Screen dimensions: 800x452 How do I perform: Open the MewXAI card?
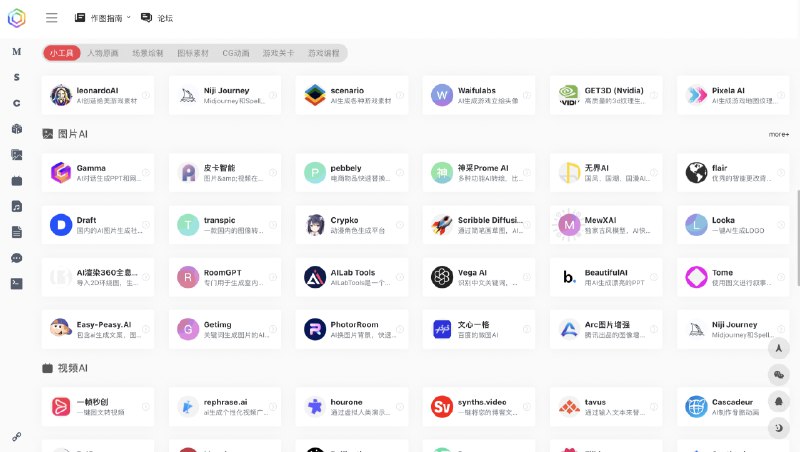pos(606,225)
